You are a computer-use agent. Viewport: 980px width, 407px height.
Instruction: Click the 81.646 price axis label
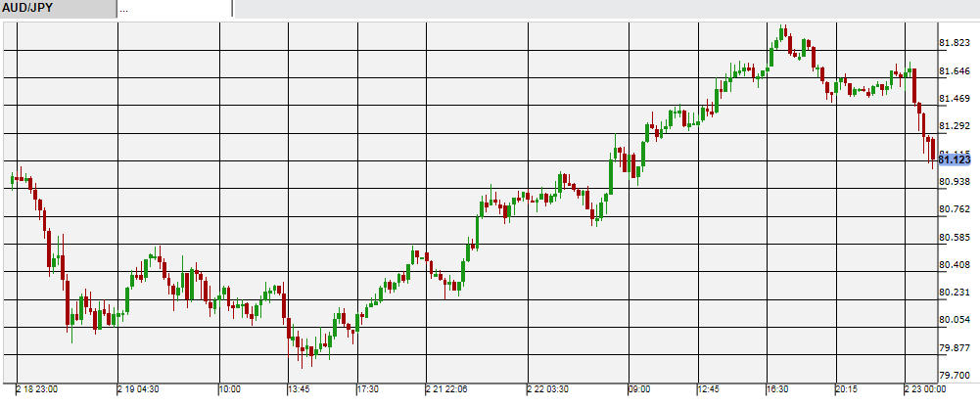(x=954, y=71)
